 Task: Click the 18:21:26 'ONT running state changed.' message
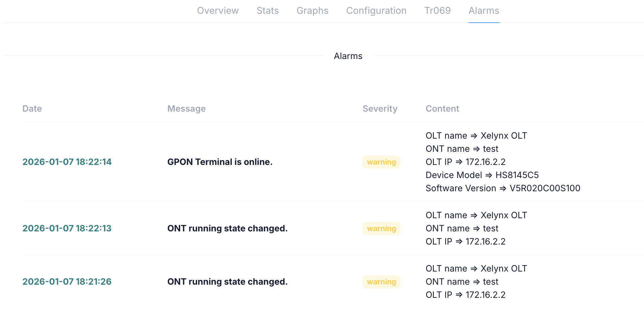pyautogui.click(x=227, y=282)
